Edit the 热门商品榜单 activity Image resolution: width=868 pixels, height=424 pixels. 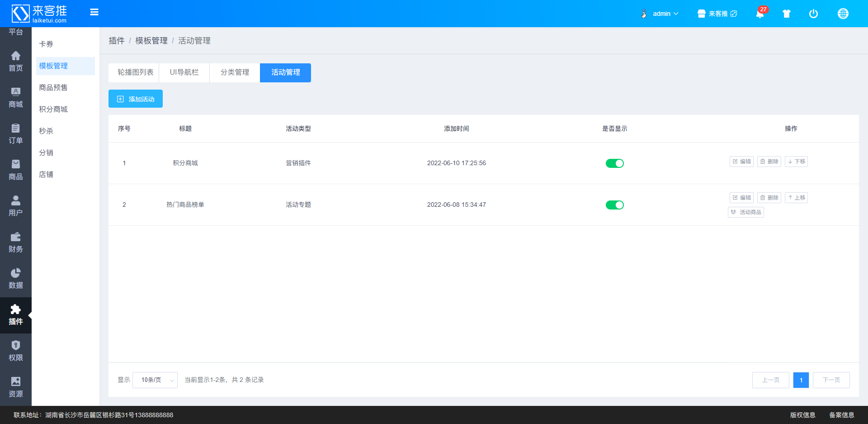click(x=741, y=198)
